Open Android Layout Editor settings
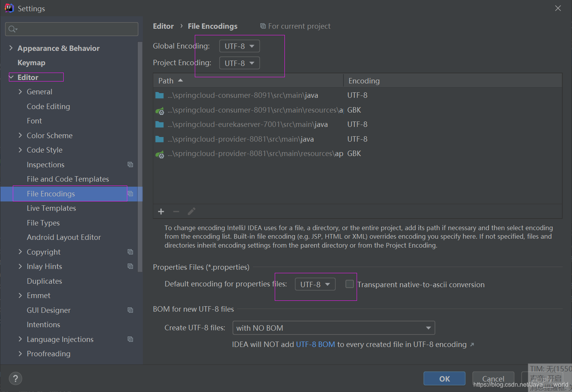This screenshot has width=572, height=392. pyautogui.click(x=64, y=237)
